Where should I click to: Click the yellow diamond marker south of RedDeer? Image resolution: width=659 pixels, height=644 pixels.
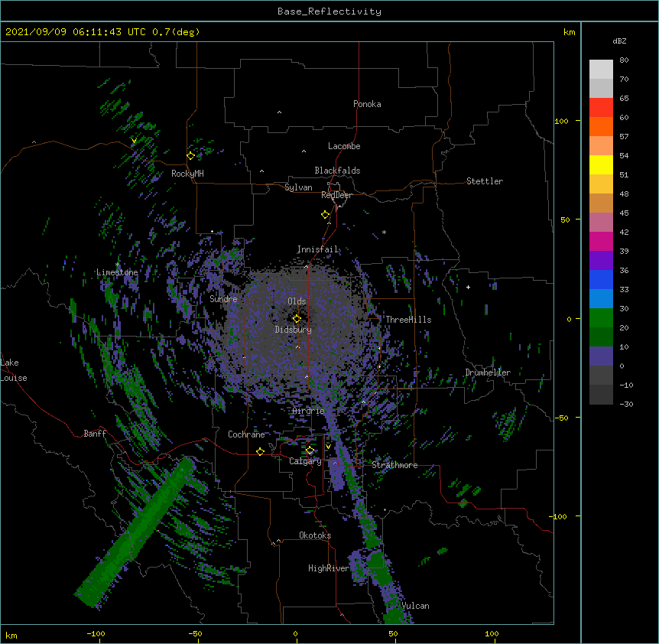(x=326, y=215)
